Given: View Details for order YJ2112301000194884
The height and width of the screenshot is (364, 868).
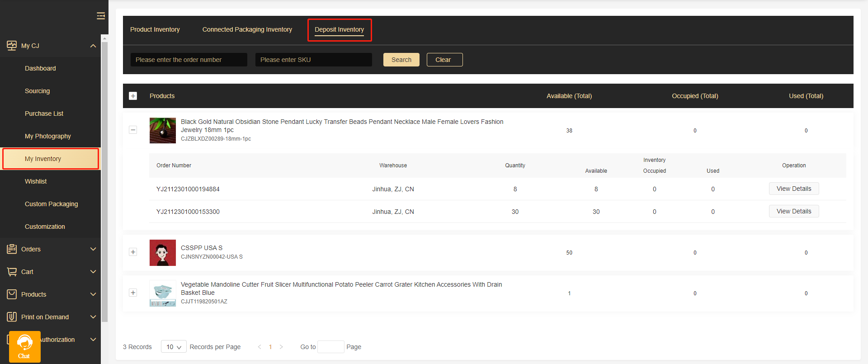Looking at the screenshot, I should 793,189.
